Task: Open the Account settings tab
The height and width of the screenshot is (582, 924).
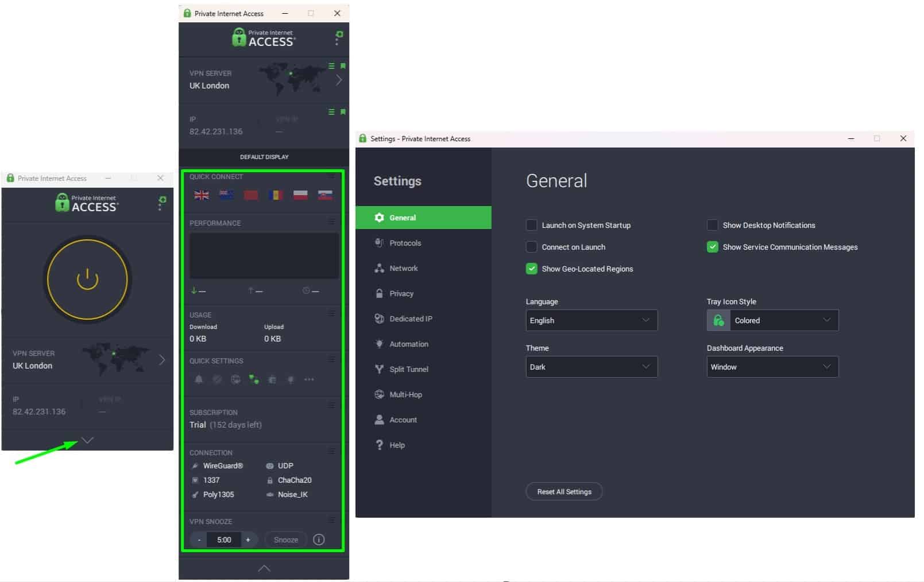Action: click(x=423, y=420)
